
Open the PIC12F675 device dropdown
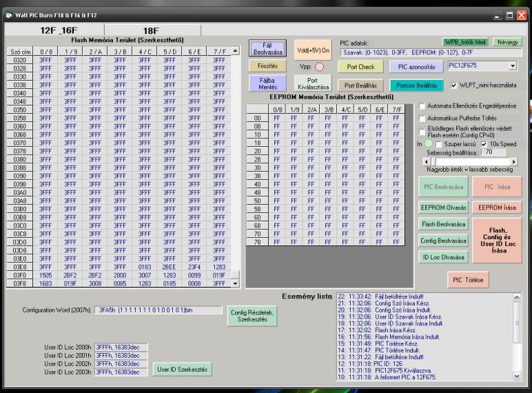point(513,65)
